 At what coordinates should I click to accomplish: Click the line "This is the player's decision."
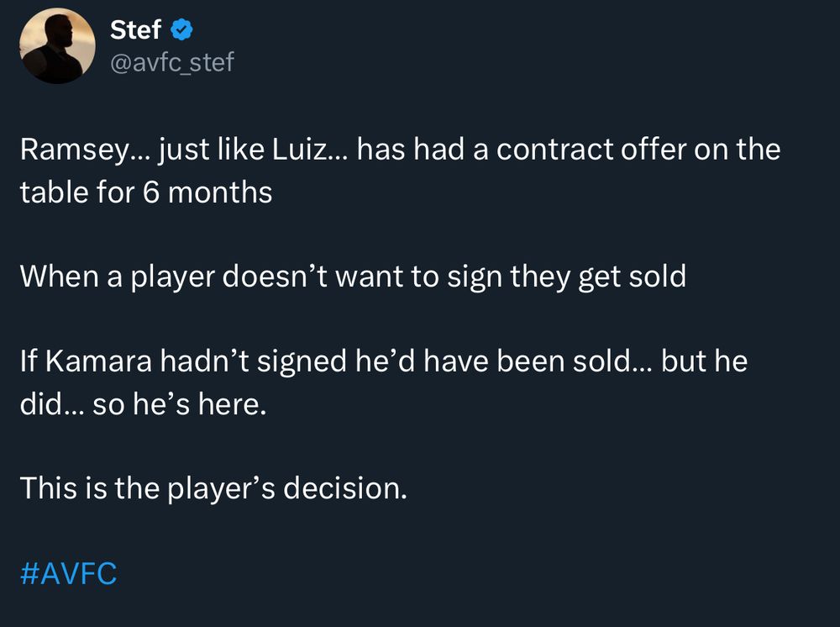213,488
